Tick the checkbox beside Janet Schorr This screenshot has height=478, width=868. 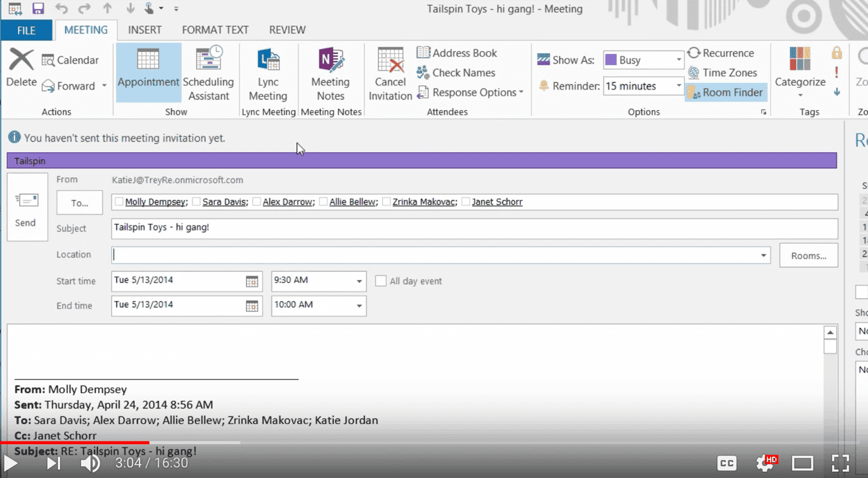(x=466, y=202)
